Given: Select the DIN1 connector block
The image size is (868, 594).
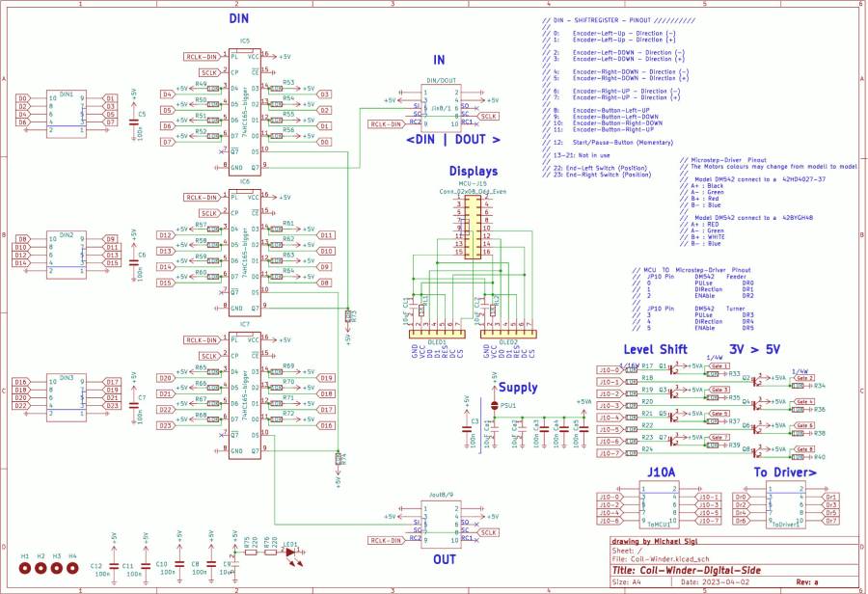Looking at the screenshot, I should tap(67, 110).
